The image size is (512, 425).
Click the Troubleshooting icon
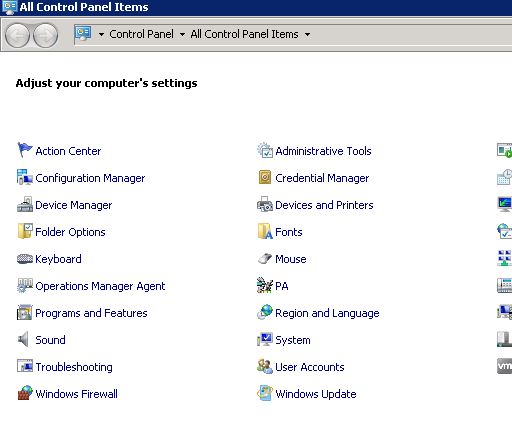point(25,366)
